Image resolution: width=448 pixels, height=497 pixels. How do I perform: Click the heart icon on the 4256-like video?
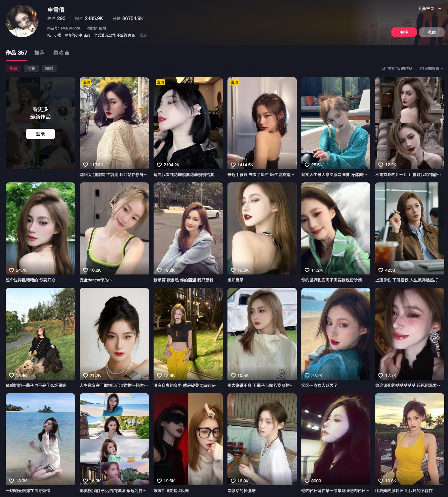tap(381, 270)
